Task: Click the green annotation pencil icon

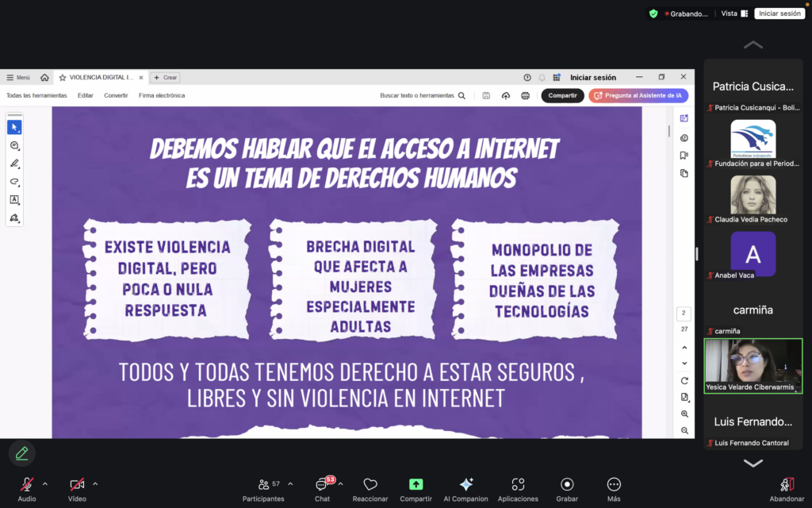Action: pos(21,453)
